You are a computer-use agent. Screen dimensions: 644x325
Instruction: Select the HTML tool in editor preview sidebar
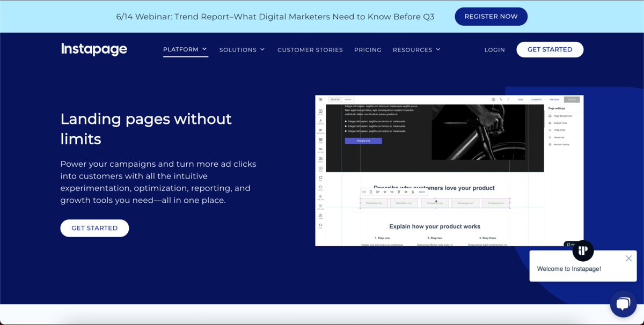pyautogui.click(x=320, y=226)
